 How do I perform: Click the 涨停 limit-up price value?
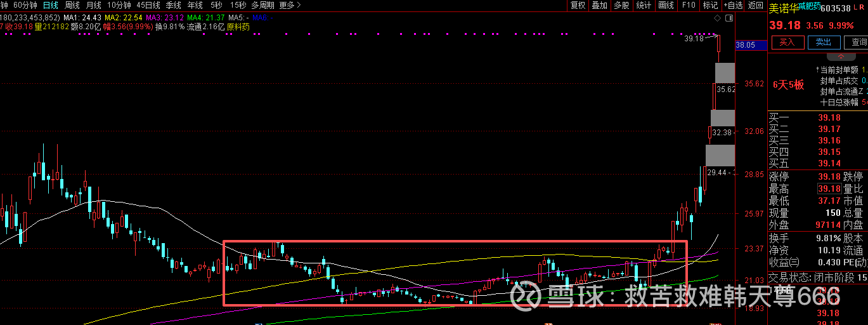(829, 176)
